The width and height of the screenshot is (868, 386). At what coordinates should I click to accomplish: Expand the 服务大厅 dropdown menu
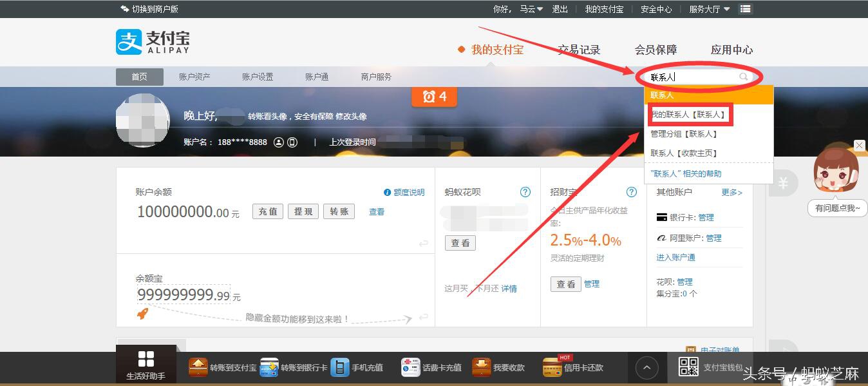click(708, 9)
